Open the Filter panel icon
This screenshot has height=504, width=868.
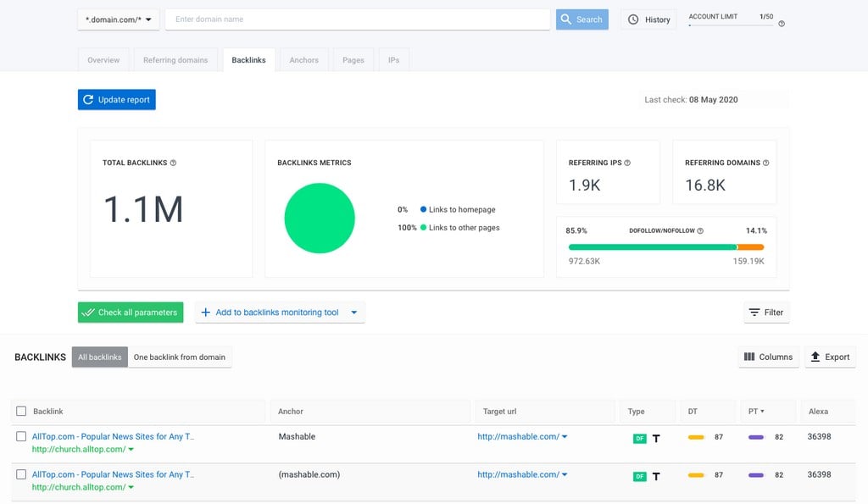point(754,312)
